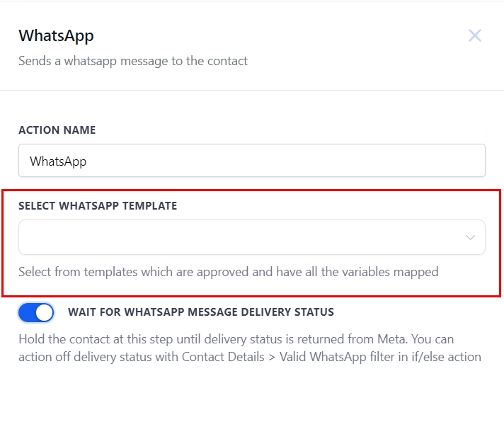Expand the template dropdown chevron arrow
The width and height of the screenshot is (504, 439).
coord(470,237)
